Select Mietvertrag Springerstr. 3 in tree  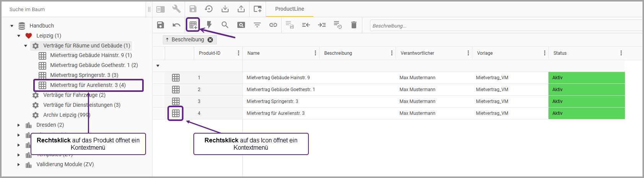click(84, 75)
